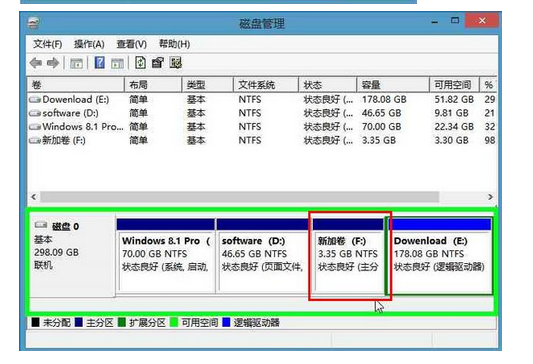Image resolution: width=533 pixels, height=364 pixels.
Task: Click the horizontal scrollbar right arrow
Action: tap(490, 197)
